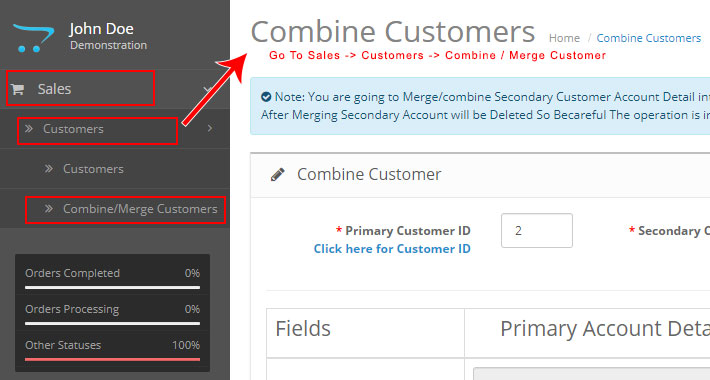Click double-chevron icon before the Customers submenu item

48,168
